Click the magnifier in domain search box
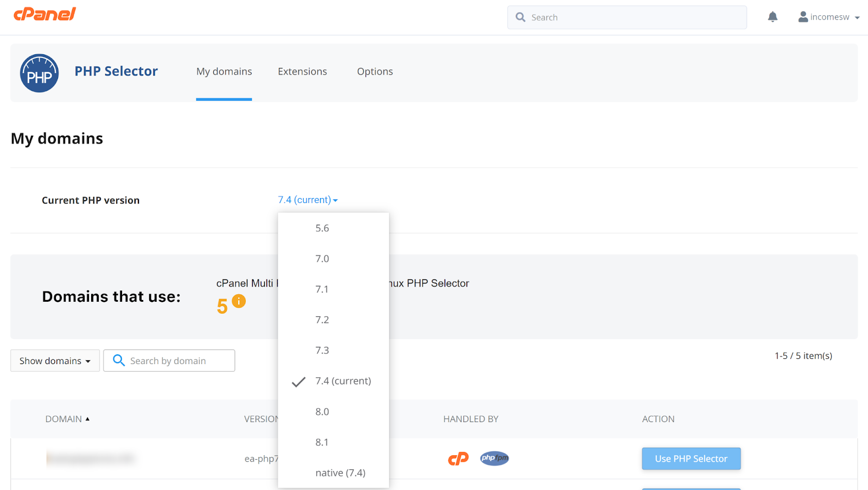868x490 pixels. coord(119,360)
